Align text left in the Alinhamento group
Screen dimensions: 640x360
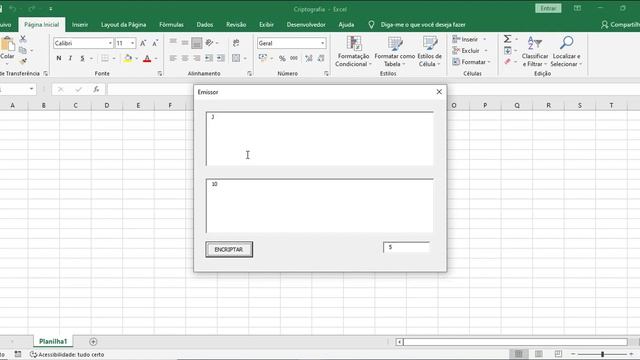tap(173, 58)
